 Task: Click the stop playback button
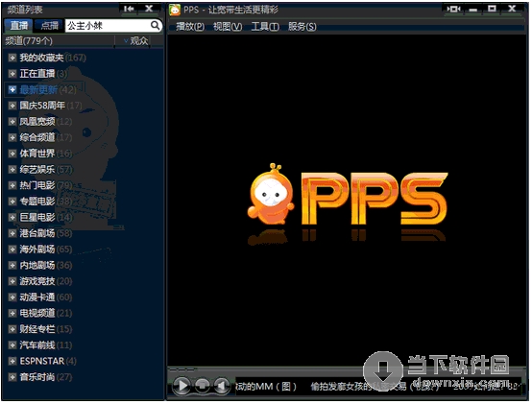(x=203, y=386)
